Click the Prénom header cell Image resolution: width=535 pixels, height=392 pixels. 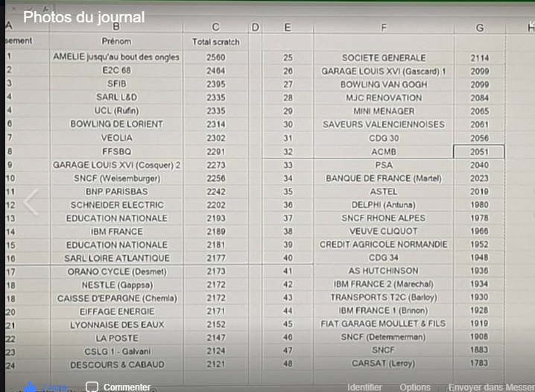pos(116,41)
